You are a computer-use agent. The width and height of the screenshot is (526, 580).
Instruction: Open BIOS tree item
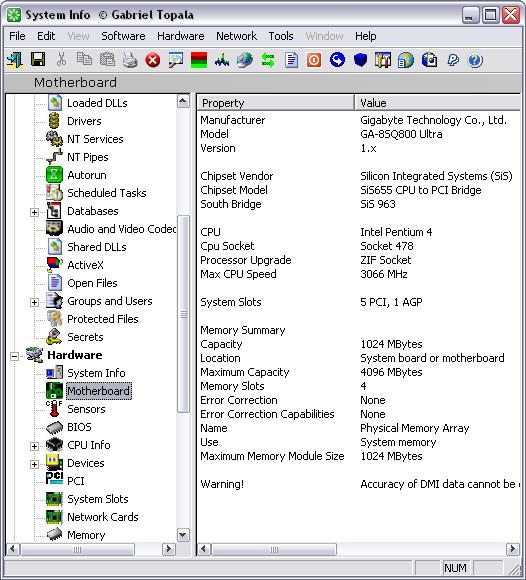tap(79, 427)
